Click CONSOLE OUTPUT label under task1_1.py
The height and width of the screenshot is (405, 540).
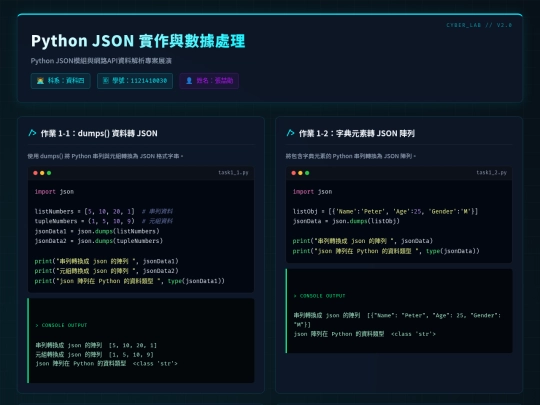pyautogui.click(x=61, y=325)
